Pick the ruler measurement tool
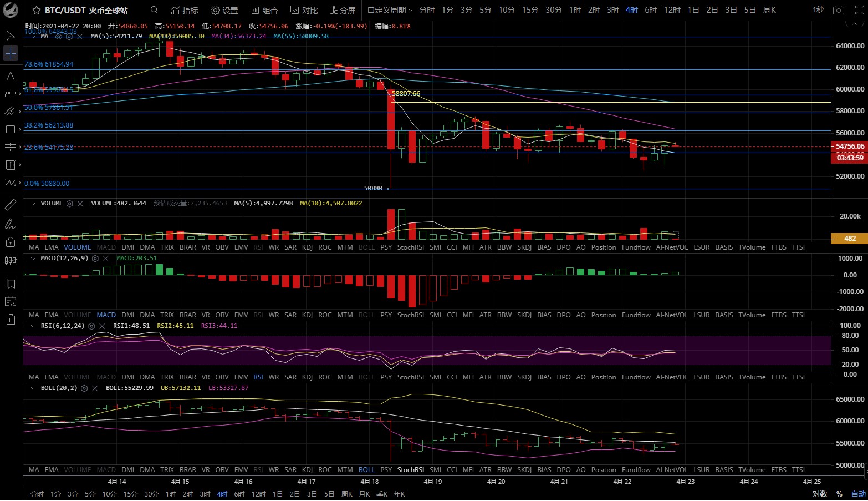 point(10,205)
